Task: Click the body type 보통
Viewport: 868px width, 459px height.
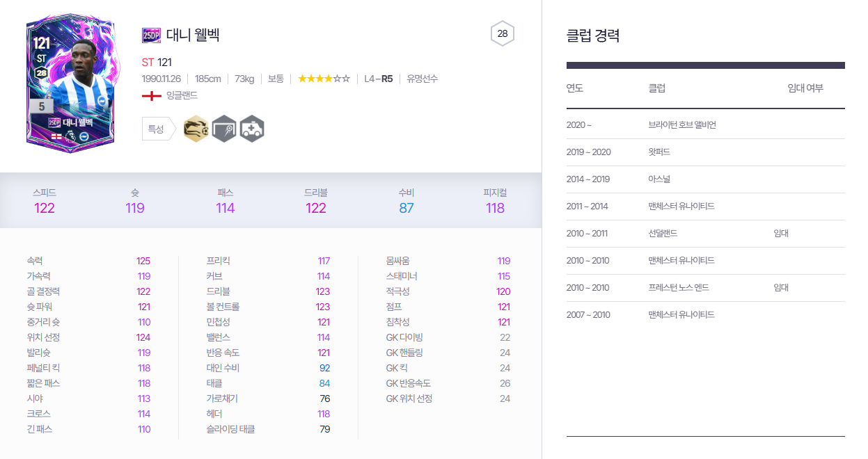Action: click(x=276, y=79)
